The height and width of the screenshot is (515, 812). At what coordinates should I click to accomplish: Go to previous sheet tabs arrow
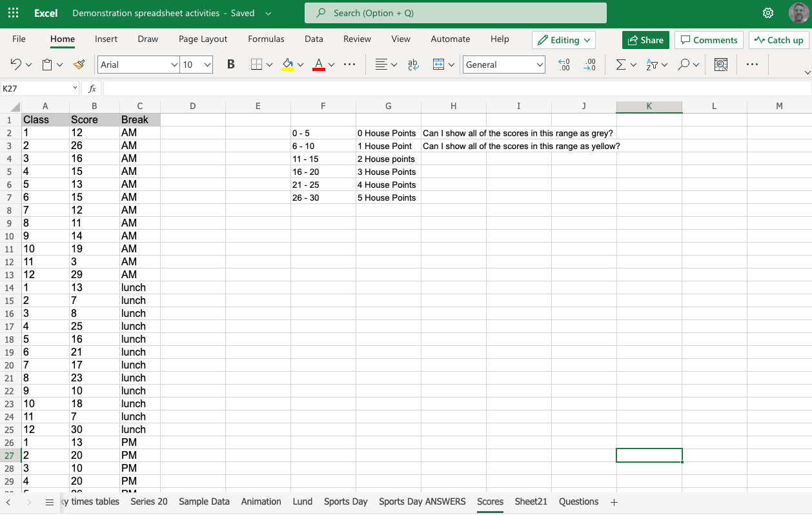[8, 502]
